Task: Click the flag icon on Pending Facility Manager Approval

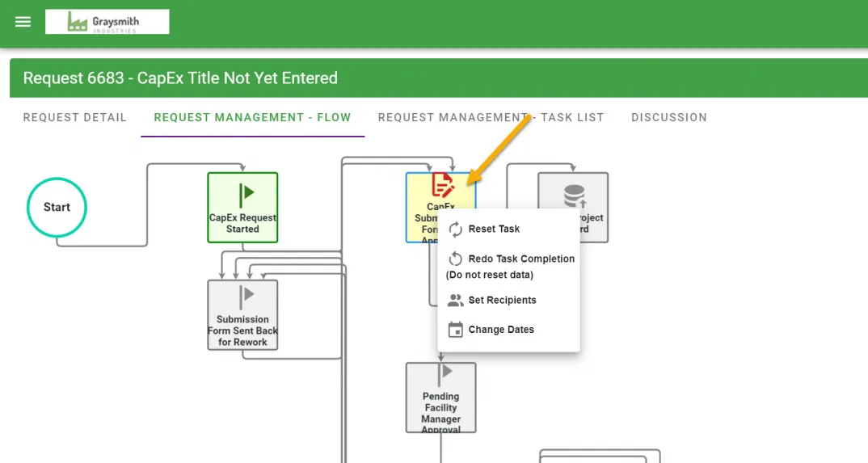Action: 443,373
